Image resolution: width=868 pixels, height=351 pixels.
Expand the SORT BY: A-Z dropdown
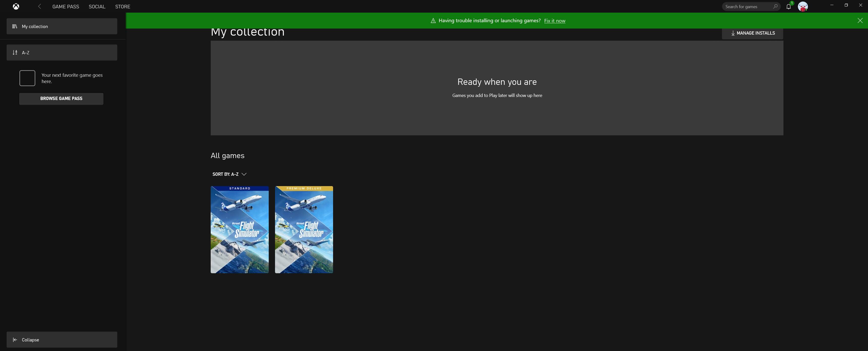(229, 174)
